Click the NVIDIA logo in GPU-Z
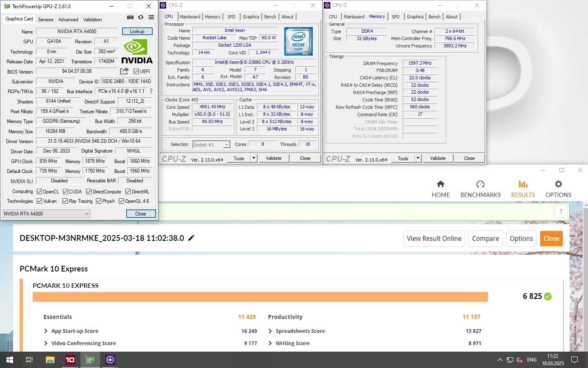This screenshot has height=368, width=588. 137,52
